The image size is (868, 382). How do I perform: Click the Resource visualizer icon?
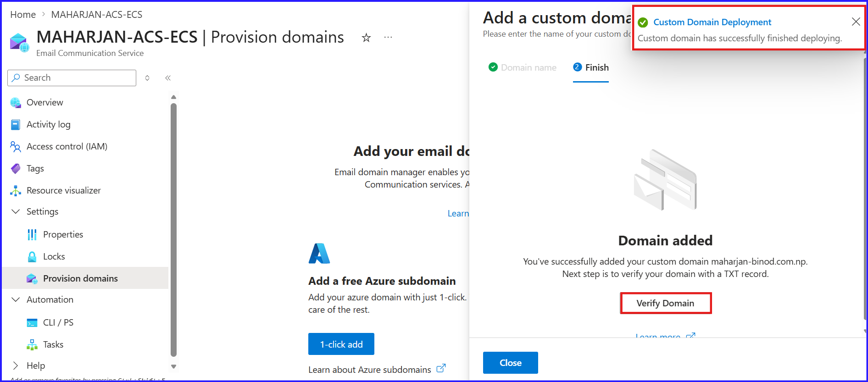click(x=16, y=191)
